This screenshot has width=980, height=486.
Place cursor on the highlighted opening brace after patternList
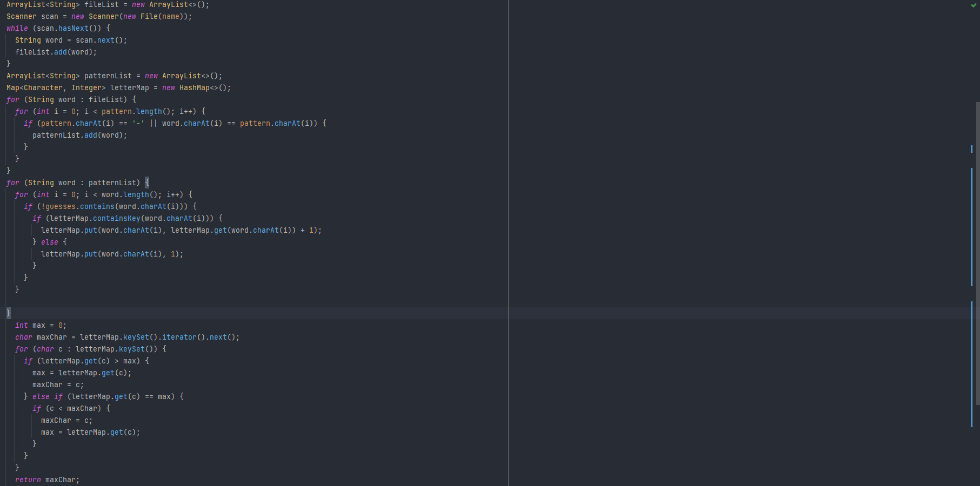[147, 183]
